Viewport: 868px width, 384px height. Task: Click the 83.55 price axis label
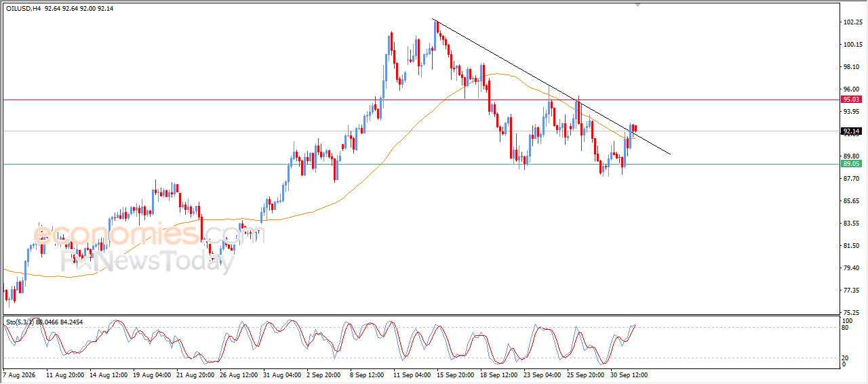[x=852, y=223]
